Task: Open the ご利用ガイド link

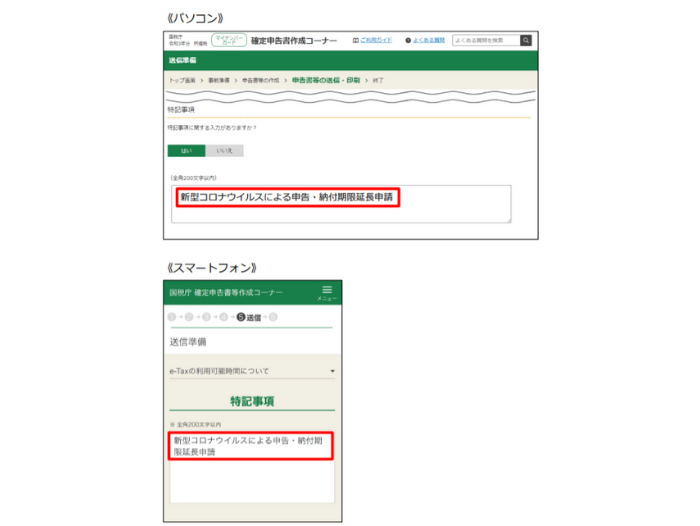Action: click(376, 40)
